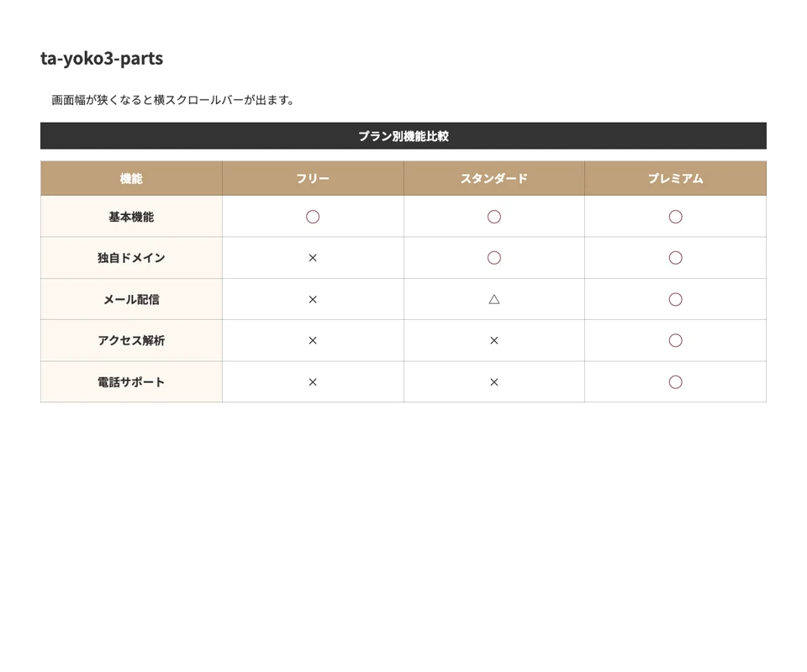Viewport: 807px width, 672px height.
Task: Click the 基本機能 row label
Action: pos(131,217)
